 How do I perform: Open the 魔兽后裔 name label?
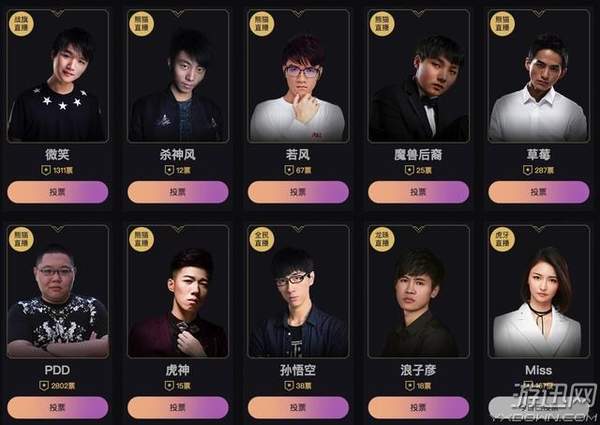pyautogui.click(x=418, y=155)
